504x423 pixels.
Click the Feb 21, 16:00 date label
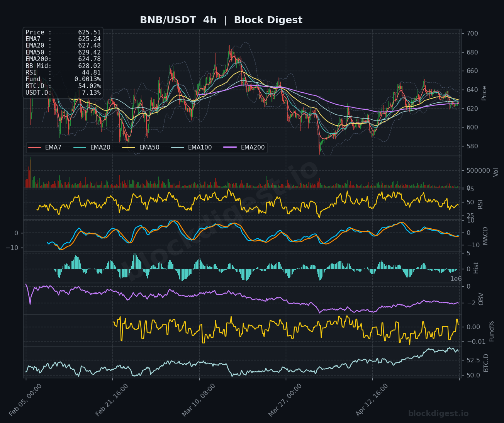click(x=112, y=400)
